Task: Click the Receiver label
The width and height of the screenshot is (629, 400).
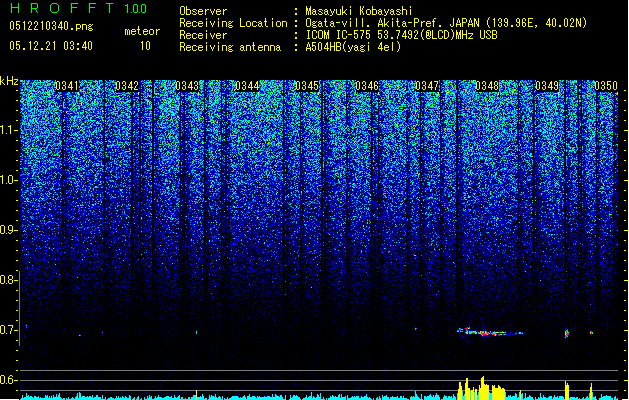Action: pos(203,35)
